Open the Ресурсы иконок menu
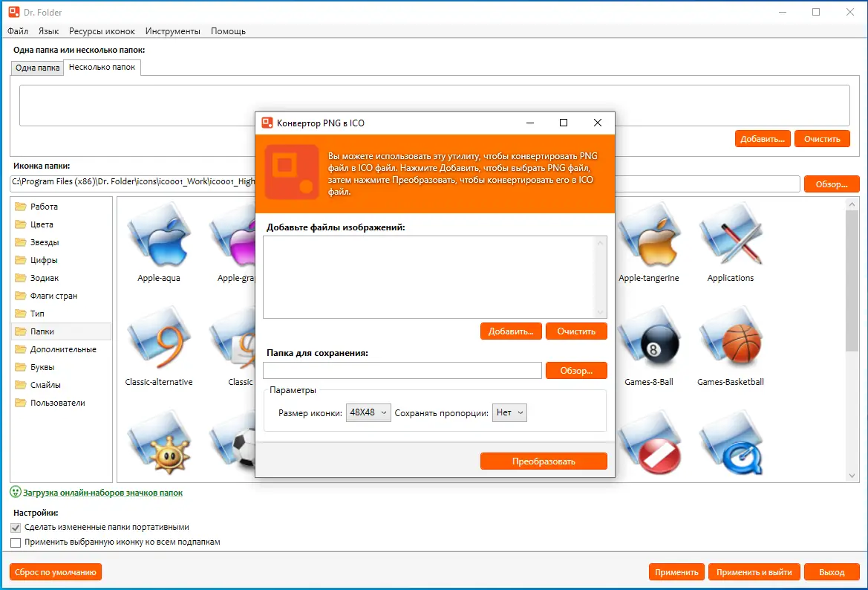 [x=102, y=31]
